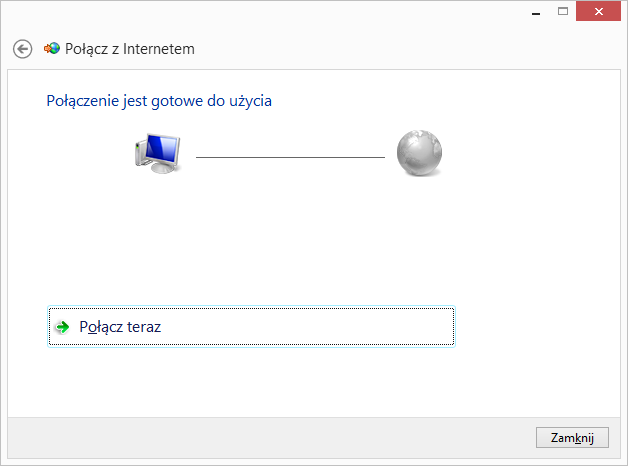Minimize the connection wizard window
This screenshot has height=466, width=628.
pos(536,11)
